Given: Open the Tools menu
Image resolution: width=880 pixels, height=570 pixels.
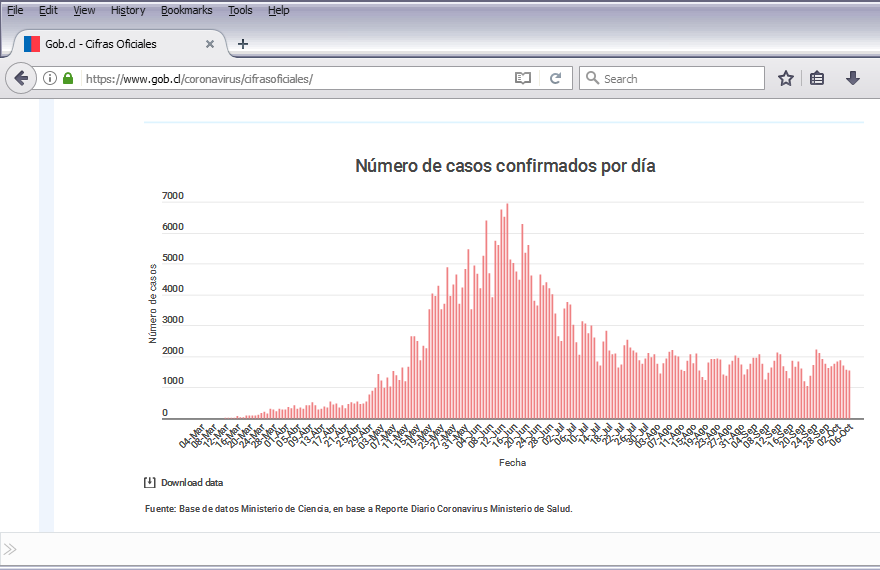Looking at the screenshot, I should point(240,10).
